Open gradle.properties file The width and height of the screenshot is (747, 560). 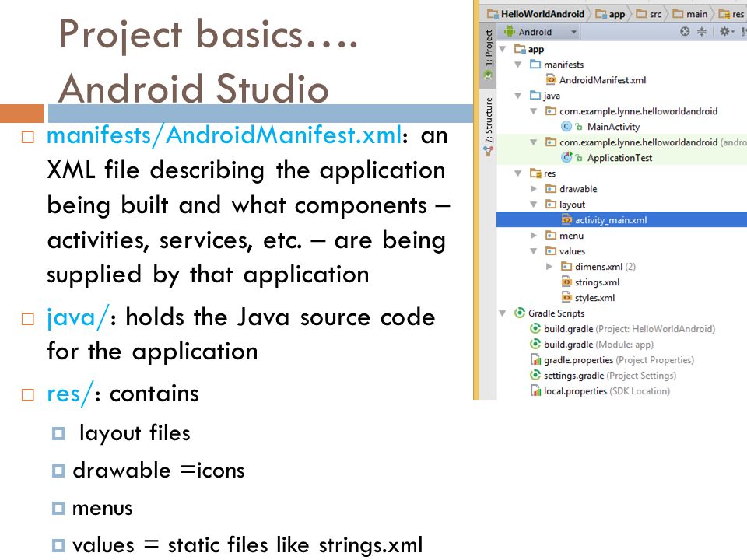[619, 359]
